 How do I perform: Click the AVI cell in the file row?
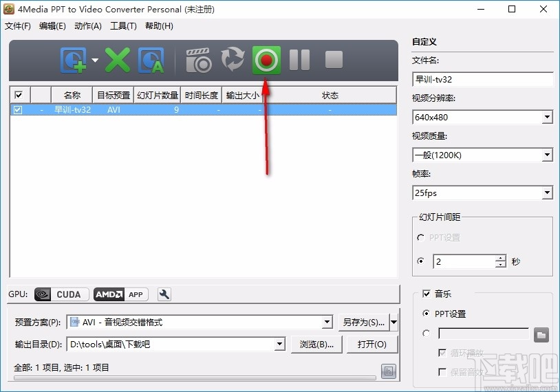[114, 110]
